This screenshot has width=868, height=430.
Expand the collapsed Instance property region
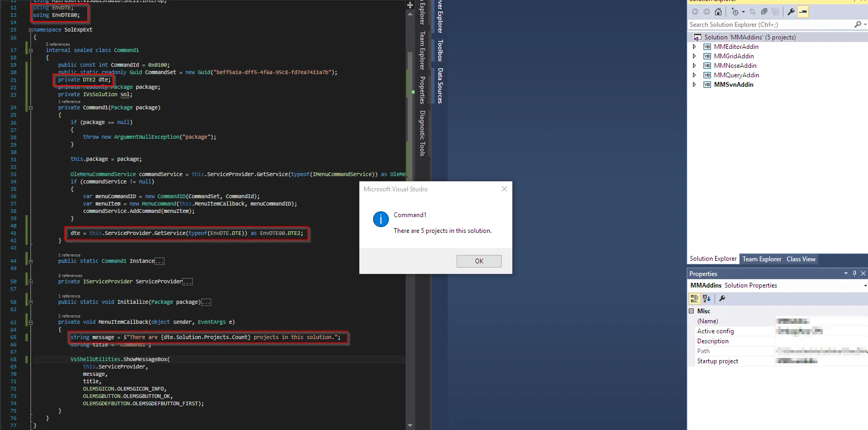30,261
